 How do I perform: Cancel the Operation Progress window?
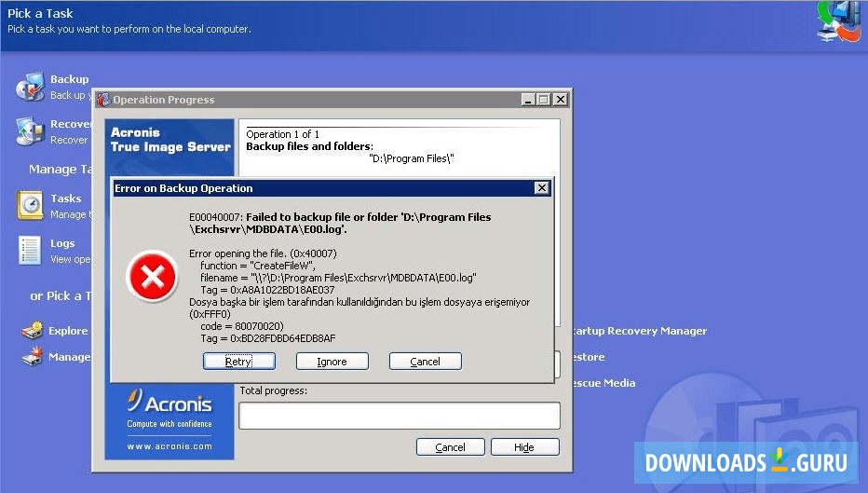tap(450, 447)
